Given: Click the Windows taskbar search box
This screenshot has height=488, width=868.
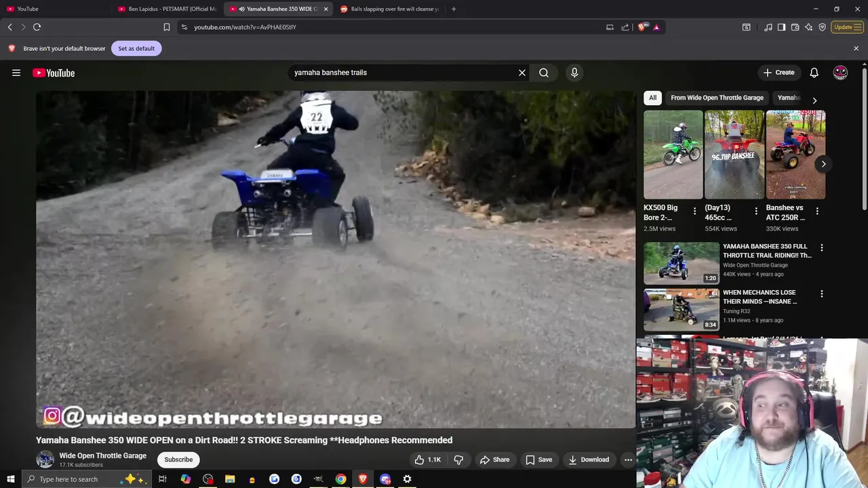Looking at the screenshot, I should (88, 479).
